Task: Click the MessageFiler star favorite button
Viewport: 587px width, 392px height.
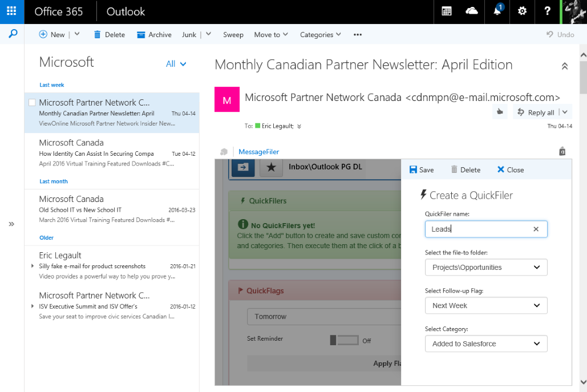Action: (271, 167)
